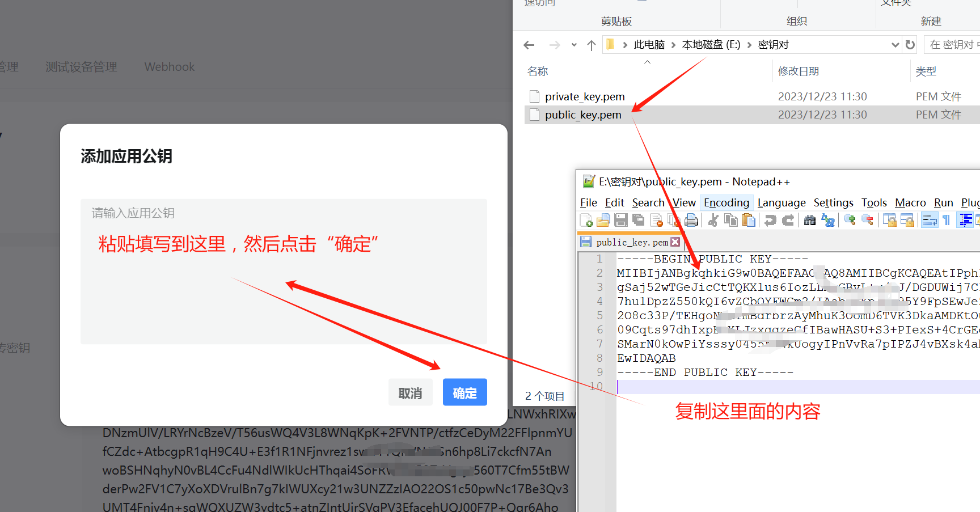Click the Undo icon in Notepad++

pos(770,220)
